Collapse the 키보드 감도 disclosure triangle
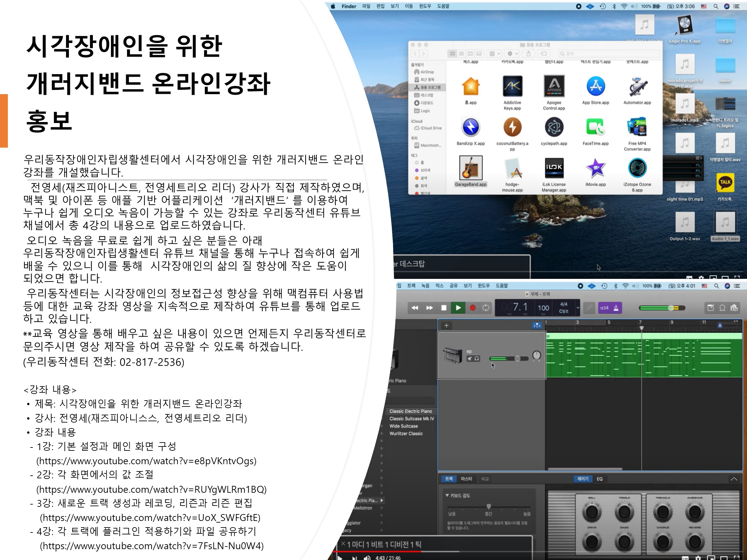Screen dimensions: 747x560 (447, 495)
